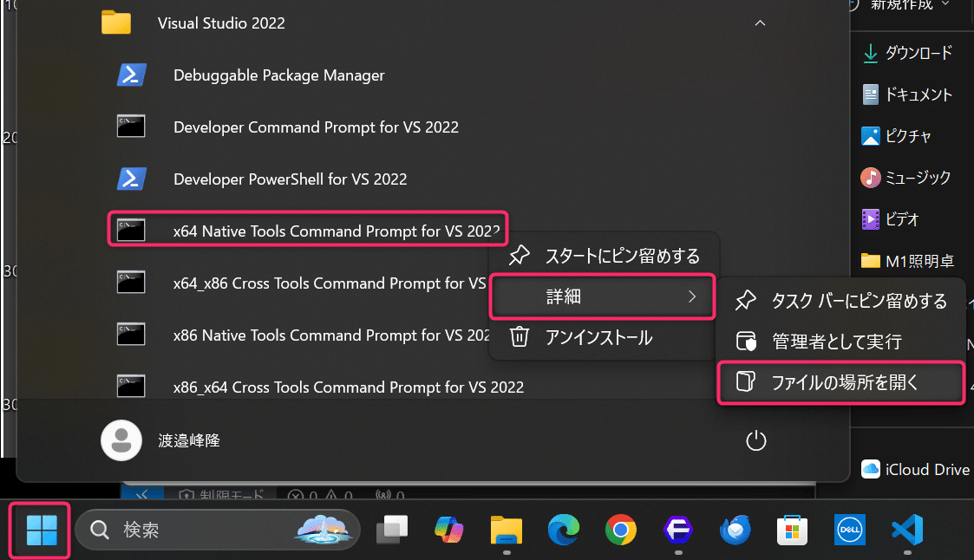
Task: Open Google Chrome from the taskbar
Action: [620, 530]
